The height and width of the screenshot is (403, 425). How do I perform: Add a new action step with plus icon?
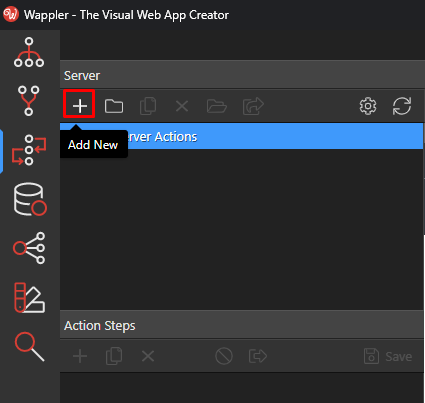pos(80,356)
